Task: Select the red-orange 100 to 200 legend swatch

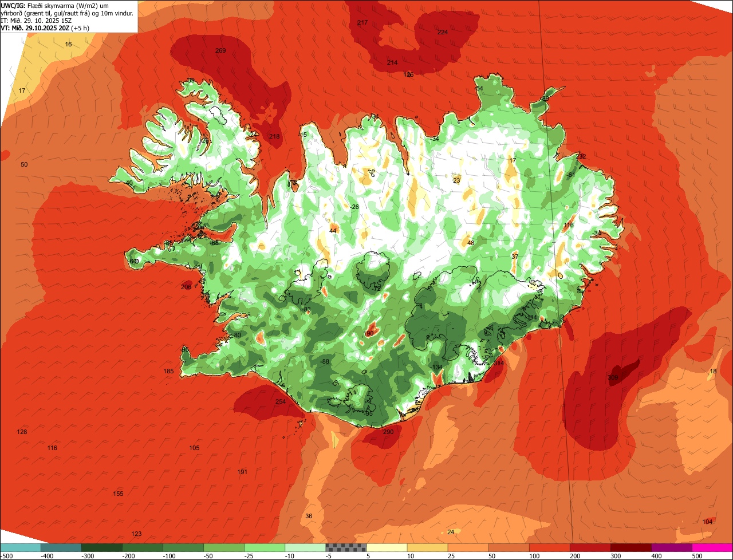Action: pyautogui.click(x=549, y=547)
